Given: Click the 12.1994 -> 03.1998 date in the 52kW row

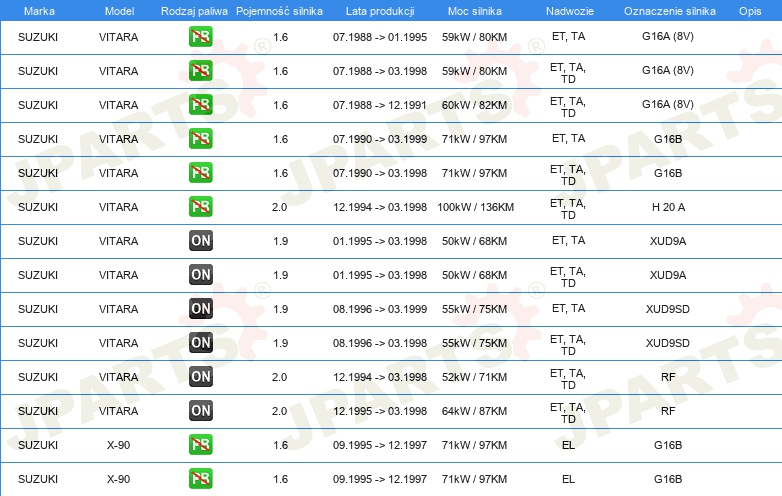Looking at the screenshot, I should pyautogui.click(x=380, y=377).
